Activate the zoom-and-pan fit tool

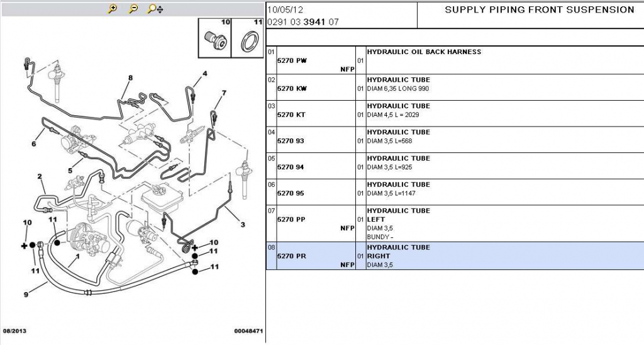click(155, 9)
